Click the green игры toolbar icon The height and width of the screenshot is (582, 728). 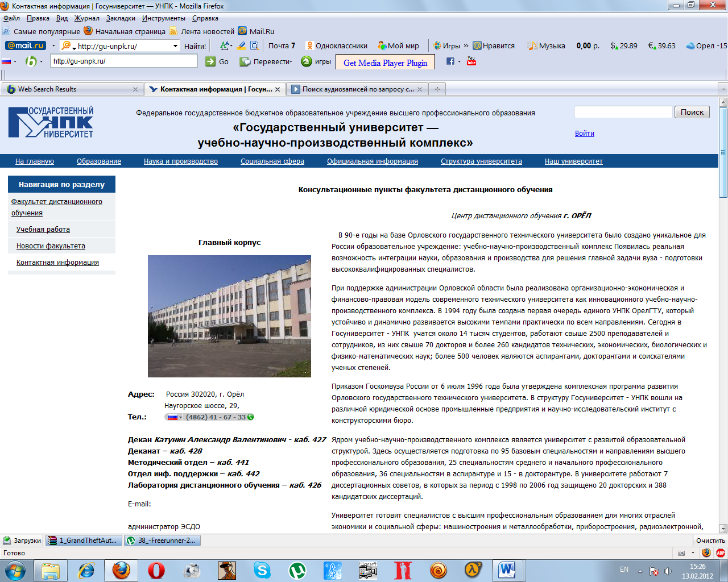316,61
